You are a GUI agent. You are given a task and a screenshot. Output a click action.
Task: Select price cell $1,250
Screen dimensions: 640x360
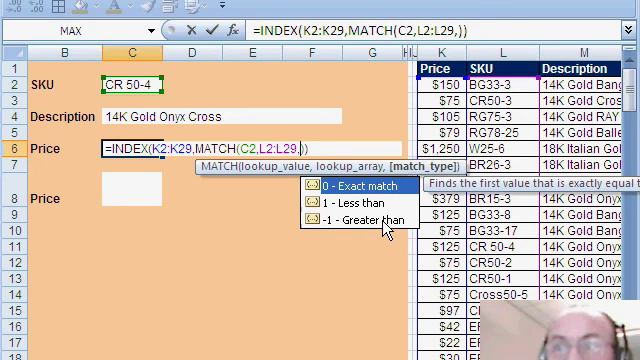[x=442, y=149]
